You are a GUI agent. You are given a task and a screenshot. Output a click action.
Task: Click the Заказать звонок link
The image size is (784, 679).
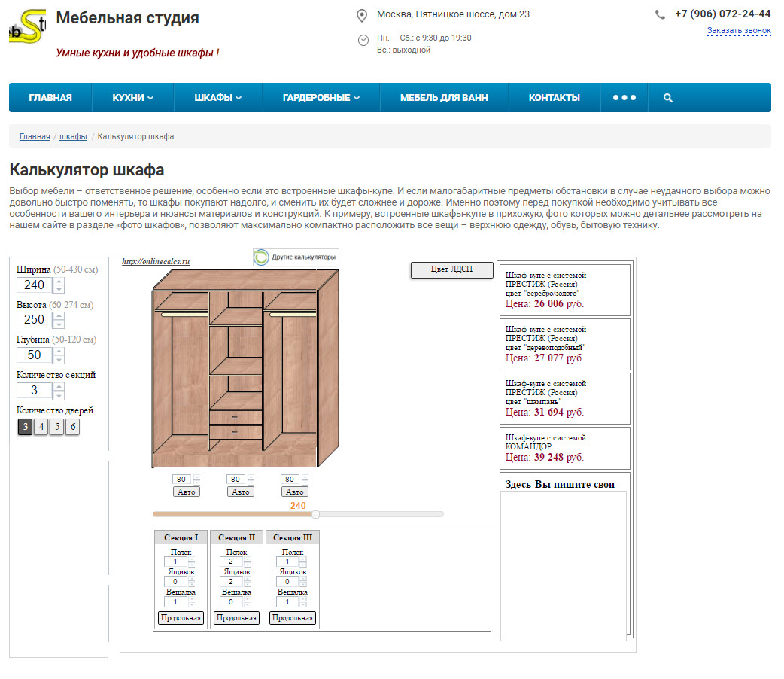coord(739,31)
